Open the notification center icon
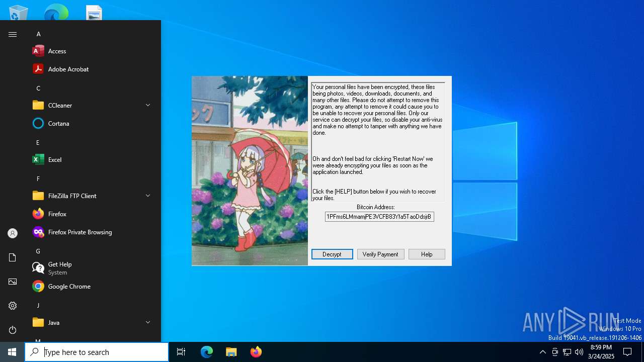Image resolution: width=644 pixels, height=362 pixels. pos(627,352)
